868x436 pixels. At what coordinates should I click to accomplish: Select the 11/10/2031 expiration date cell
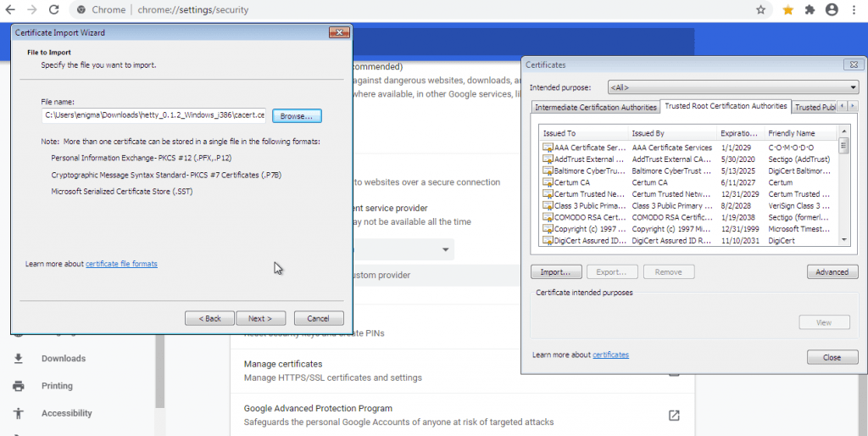[x=738, y=240]
